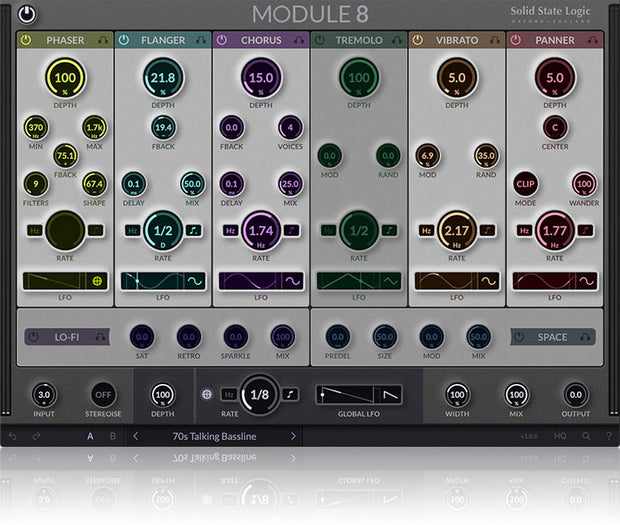Image resolution: width=620 pixels, height=525 pixels.
Task: Select Hz rate mode in Vibrato
Action: (x=427, y=230)
